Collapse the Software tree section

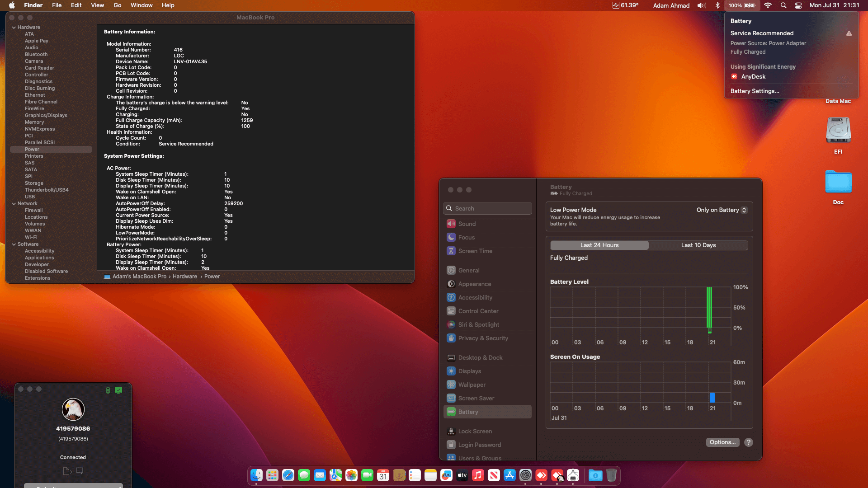click(14, 244)
